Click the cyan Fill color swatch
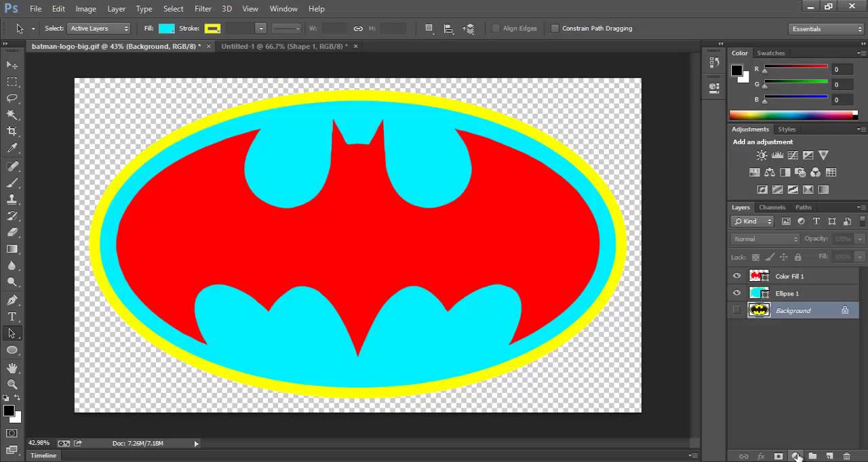The width and height of the screenshot is (868, 462). (x=166, y=28)
